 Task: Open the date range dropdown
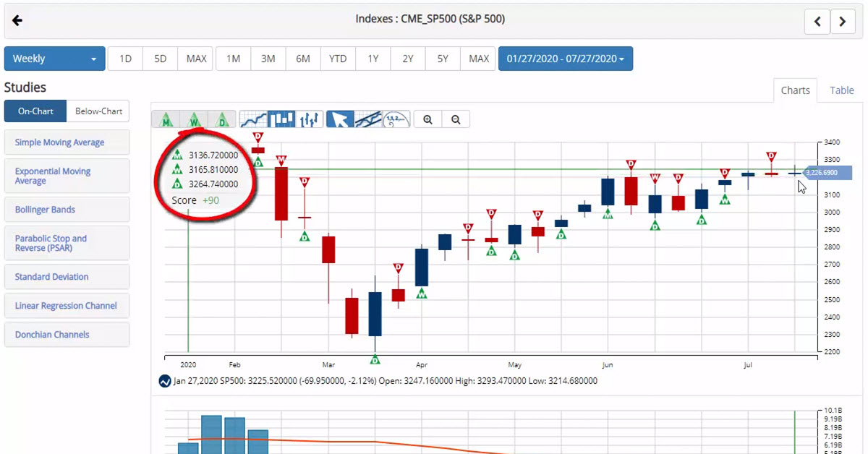coord(565,59)
